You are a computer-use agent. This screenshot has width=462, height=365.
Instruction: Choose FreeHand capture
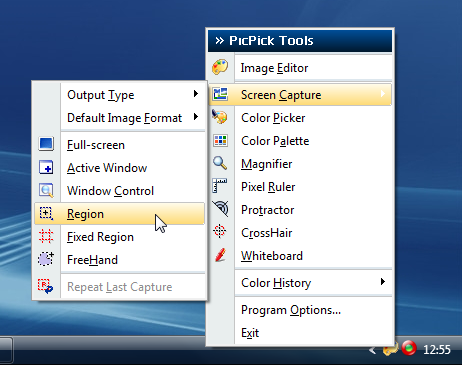[x=120, y=260]
